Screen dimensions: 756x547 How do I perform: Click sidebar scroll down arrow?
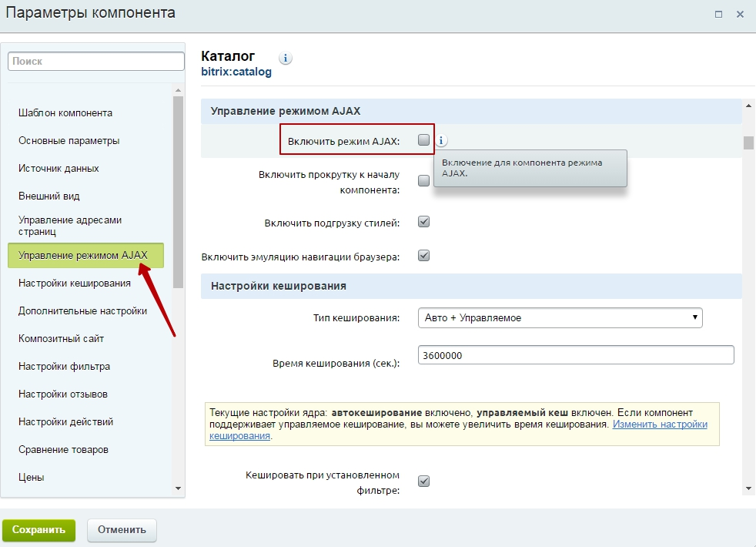click(x=179, y=488)
